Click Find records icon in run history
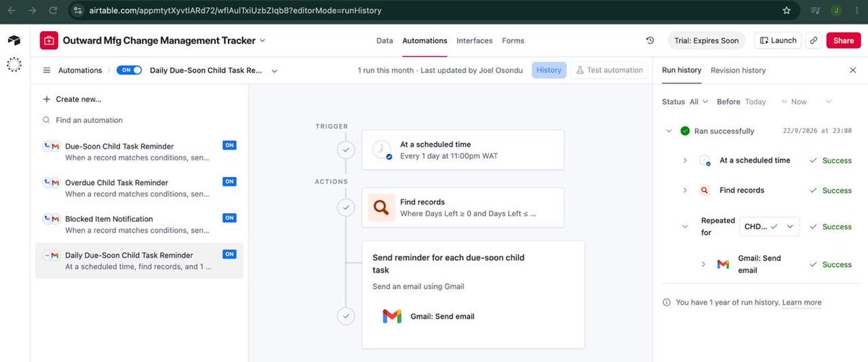 (x=705, y=190)
